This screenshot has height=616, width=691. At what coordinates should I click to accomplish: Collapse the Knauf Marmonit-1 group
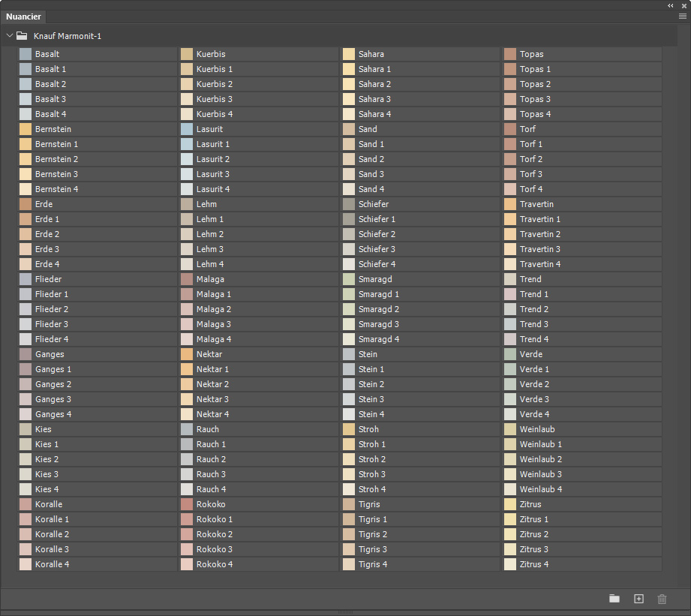[9, 35]
